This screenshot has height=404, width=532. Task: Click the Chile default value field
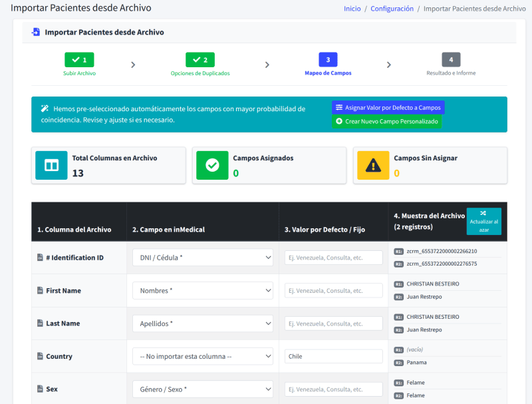(334, 357)
